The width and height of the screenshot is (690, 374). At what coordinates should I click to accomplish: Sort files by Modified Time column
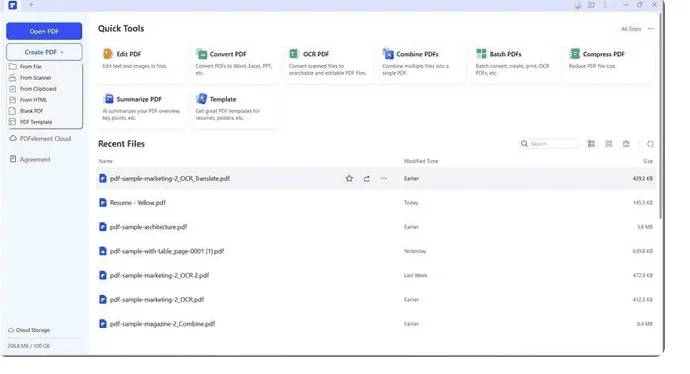click(421, 161)
